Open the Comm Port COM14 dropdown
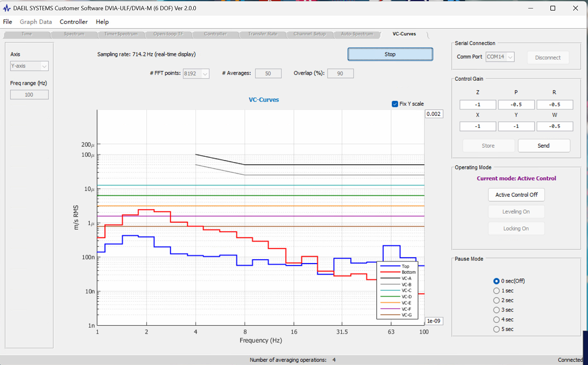 [x=500, y=57]
